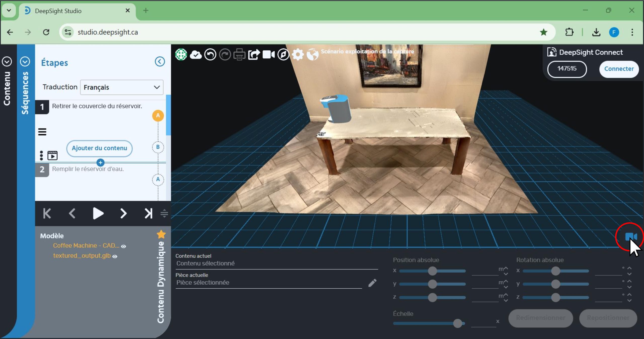Expand the Contenu sidebar chevron
Screen dimensions: 644x339
pos(7,62)
